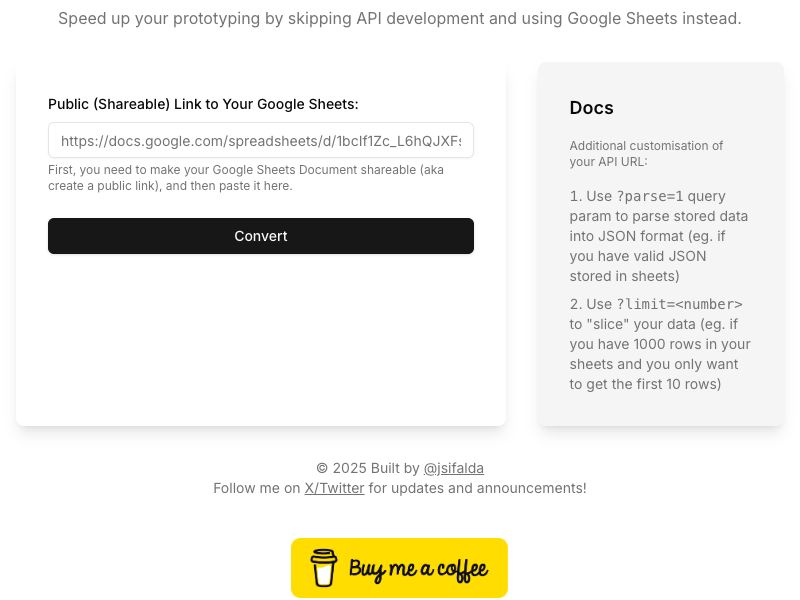Click the create a public link hint text
The height and width of the screenshot is (600, 800).
[246, 178]
